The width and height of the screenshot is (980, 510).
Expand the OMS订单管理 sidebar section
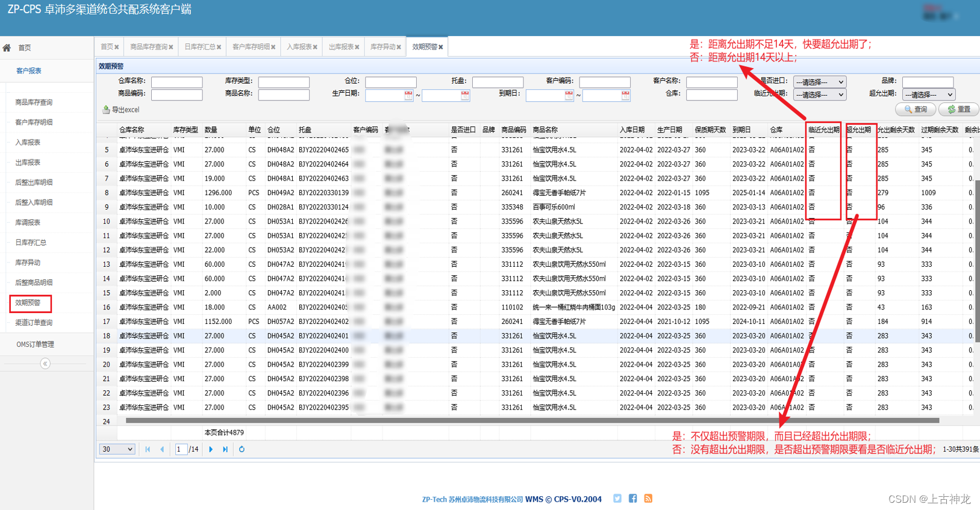35,344
